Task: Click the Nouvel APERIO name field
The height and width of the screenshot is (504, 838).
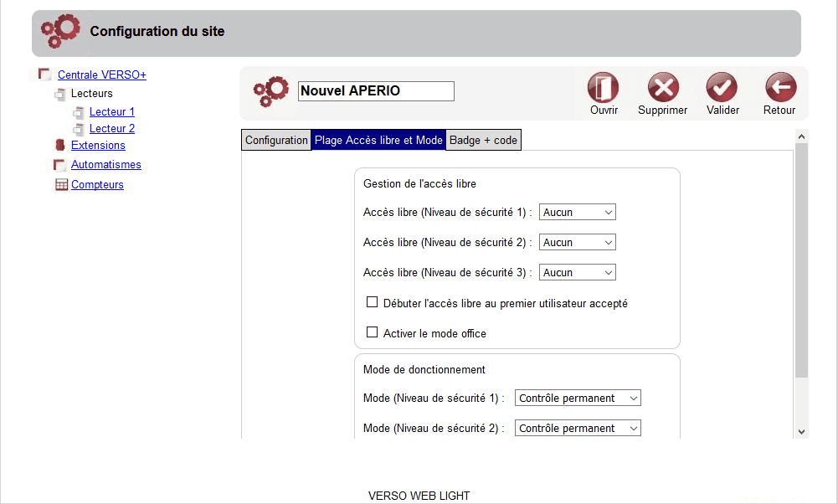Action: coord(376,91)
